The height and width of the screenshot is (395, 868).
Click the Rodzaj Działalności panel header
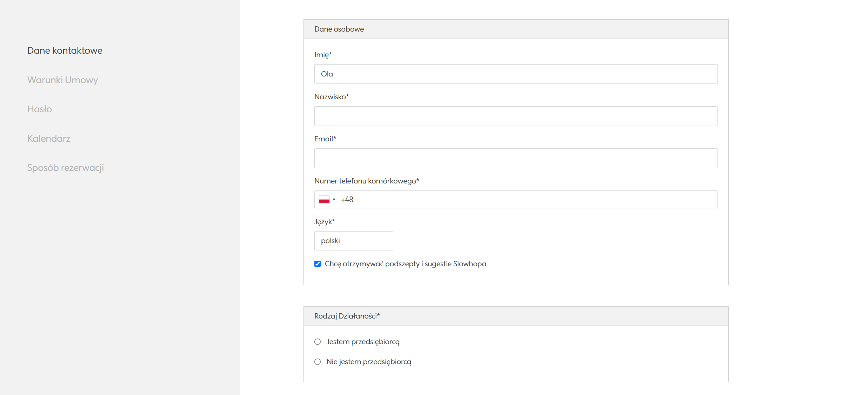tap(516, 316)
